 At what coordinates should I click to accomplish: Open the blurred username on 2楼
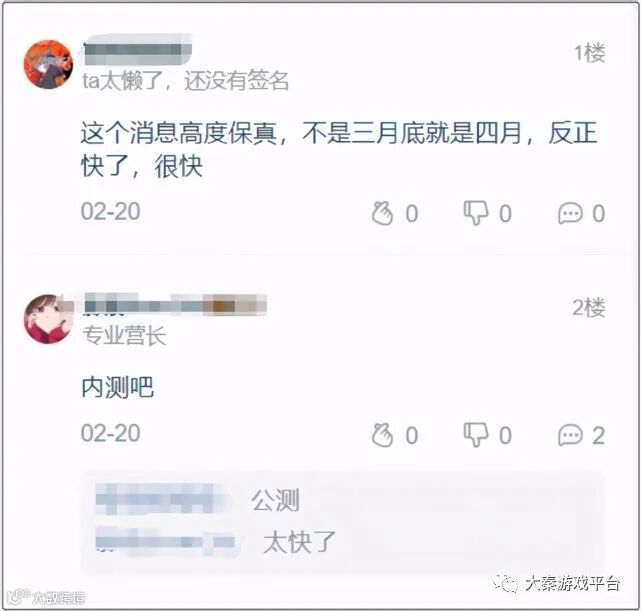pos(175,305)
